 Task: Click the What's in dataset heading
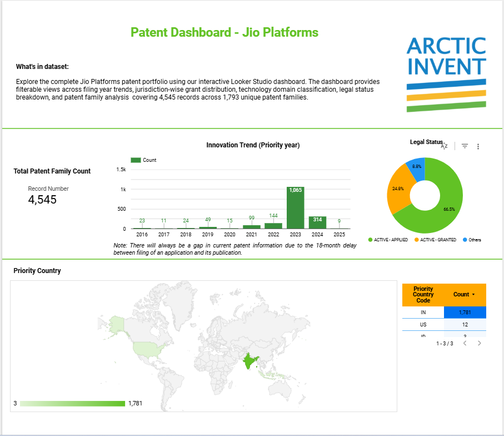[42, 67]
